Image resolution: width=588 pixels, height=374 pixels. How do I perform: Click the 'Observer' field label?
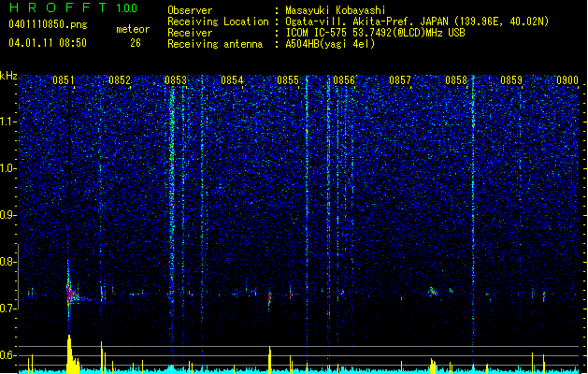coord(190,10)
